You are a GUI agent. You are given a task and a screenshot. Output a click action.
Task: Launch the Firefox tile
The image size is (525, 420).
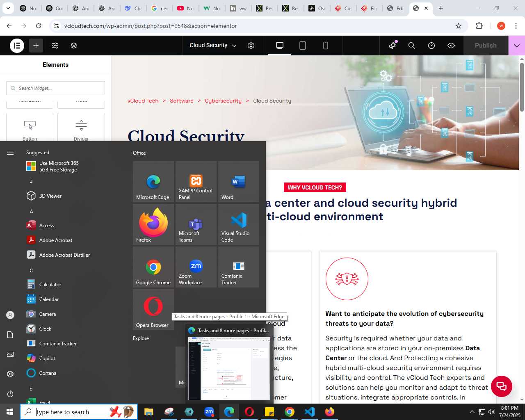[x=153, y=224]
